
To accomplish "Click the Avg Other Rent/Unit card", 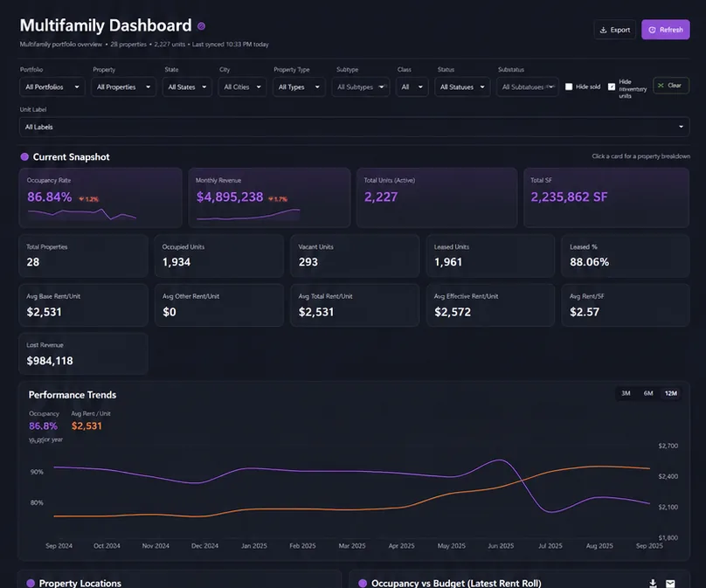I will tap(219, 305).
